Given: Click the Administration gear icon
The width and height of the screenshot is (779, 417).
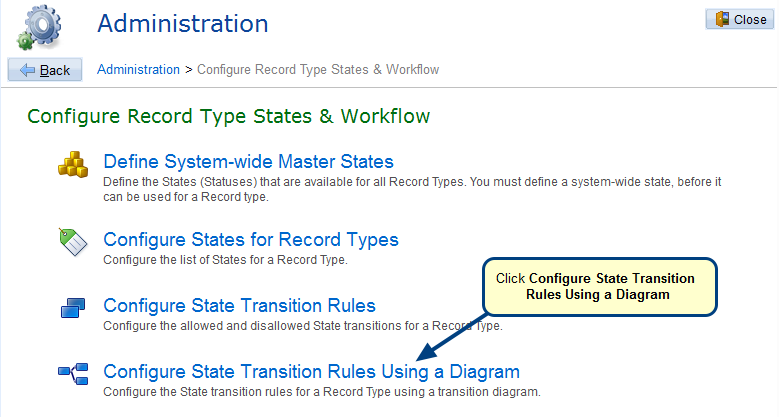Looking at the screenshot, I should point(39,27).
